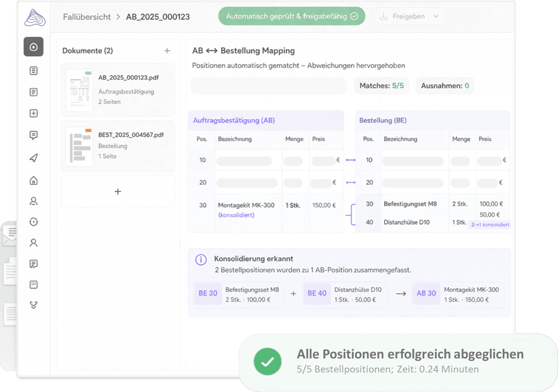Click the Matches: 5/5 filter chip
Screen dimensions: 558x392
pos(381,86)
